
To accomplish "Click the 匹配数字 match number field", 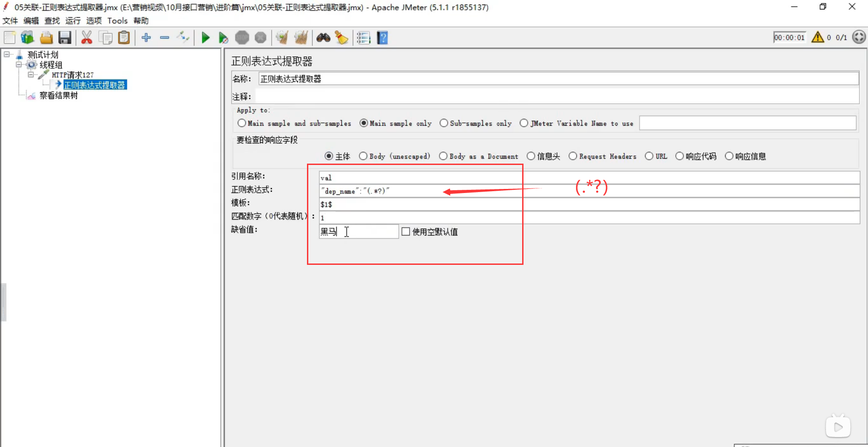I will click(x=589, y=217).
